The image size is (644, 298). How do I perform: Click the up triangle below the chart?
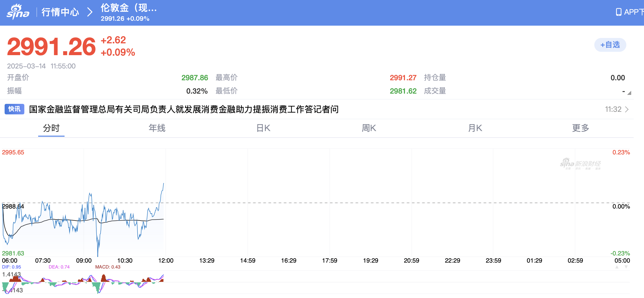tap(617, 267)
